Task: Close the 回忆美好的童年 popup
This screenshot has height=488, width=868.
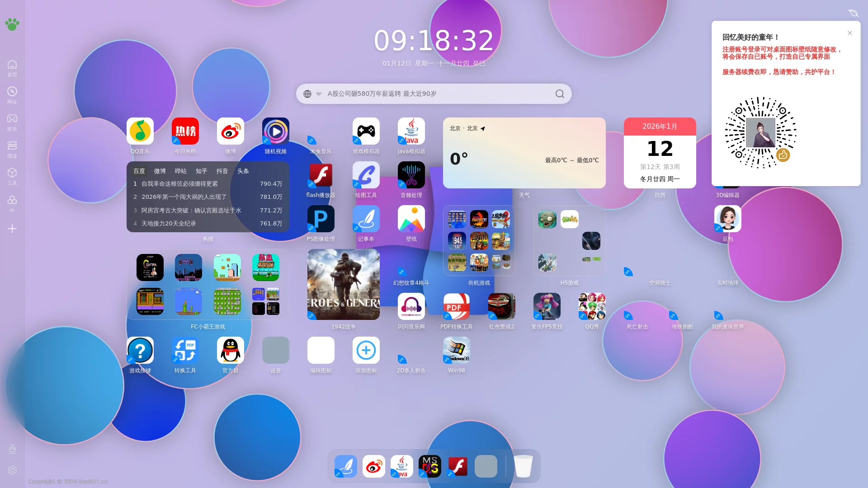Action: tap(849, 33)
